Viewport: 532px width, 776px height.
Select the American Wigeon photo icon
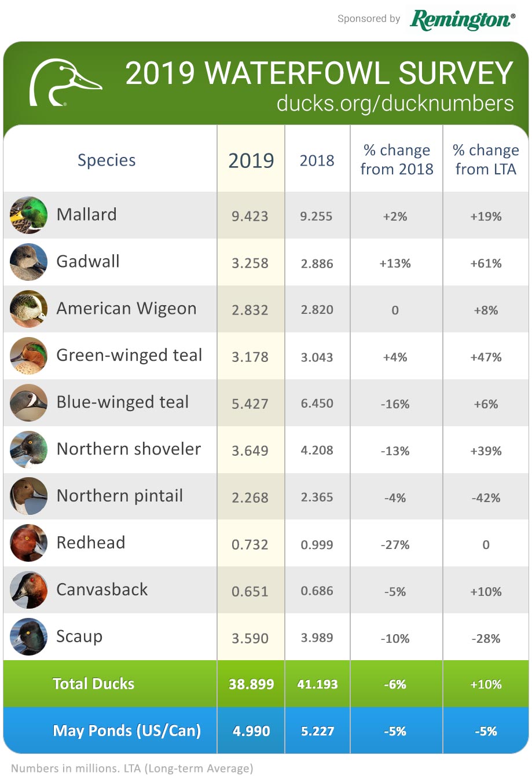coord(28,309)
